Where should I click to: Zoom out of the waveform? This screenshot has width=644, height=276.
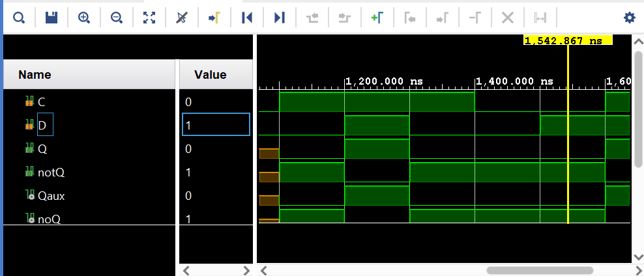click(117, 18)
